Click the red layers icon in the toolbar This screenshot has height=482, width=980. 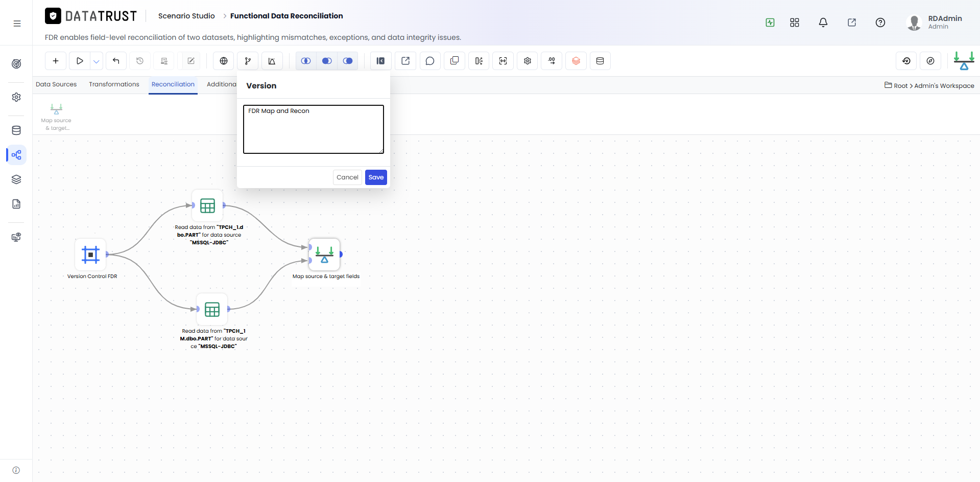pos(576,61)
